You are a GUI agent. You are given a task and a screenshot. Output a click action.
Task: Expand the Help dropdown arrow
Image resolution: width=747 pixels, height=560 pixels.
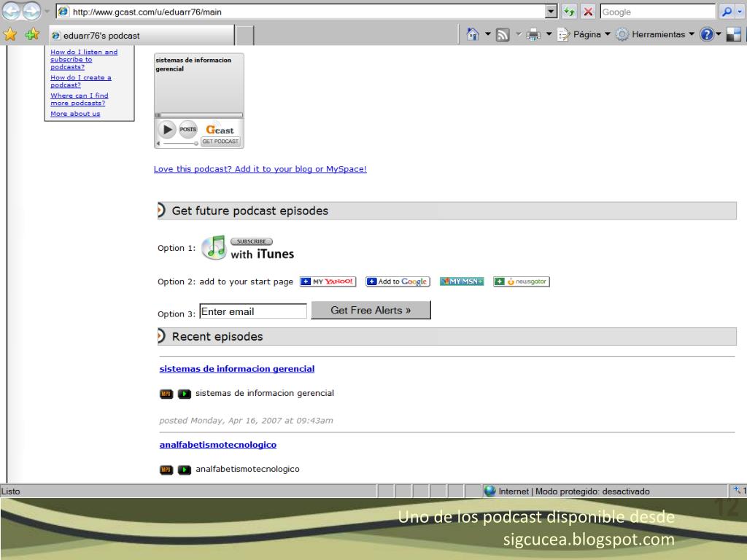click(x=719, y=34)
